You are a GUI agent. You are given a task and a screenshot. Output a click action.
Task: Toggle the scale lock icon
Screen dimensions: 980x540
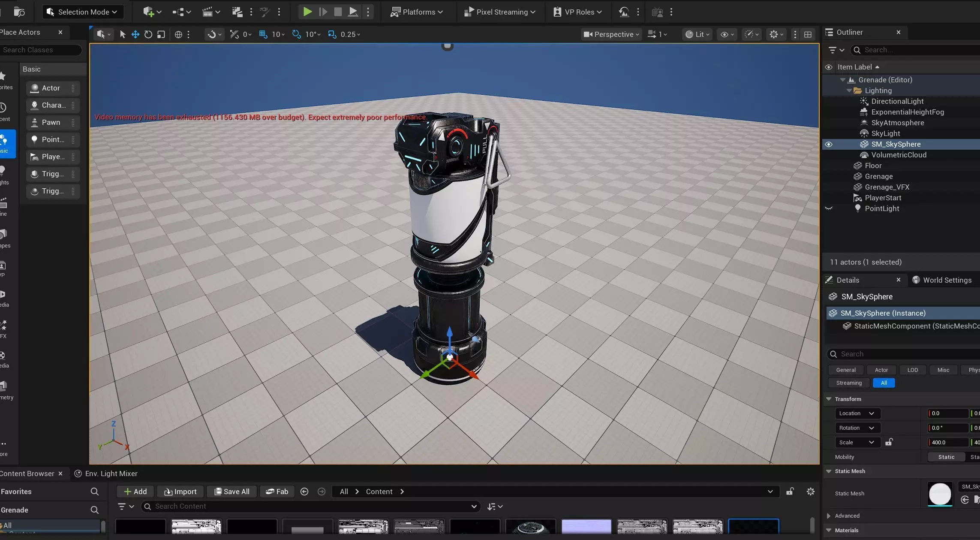pyautogui.click(x=889, y=442)
